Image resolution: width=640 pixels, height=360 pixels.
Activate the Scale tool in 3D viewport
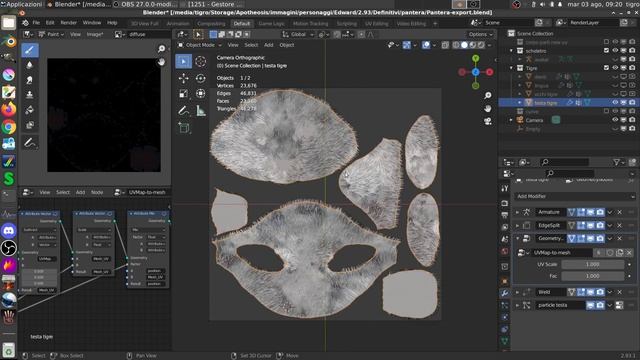pos(183,93)
